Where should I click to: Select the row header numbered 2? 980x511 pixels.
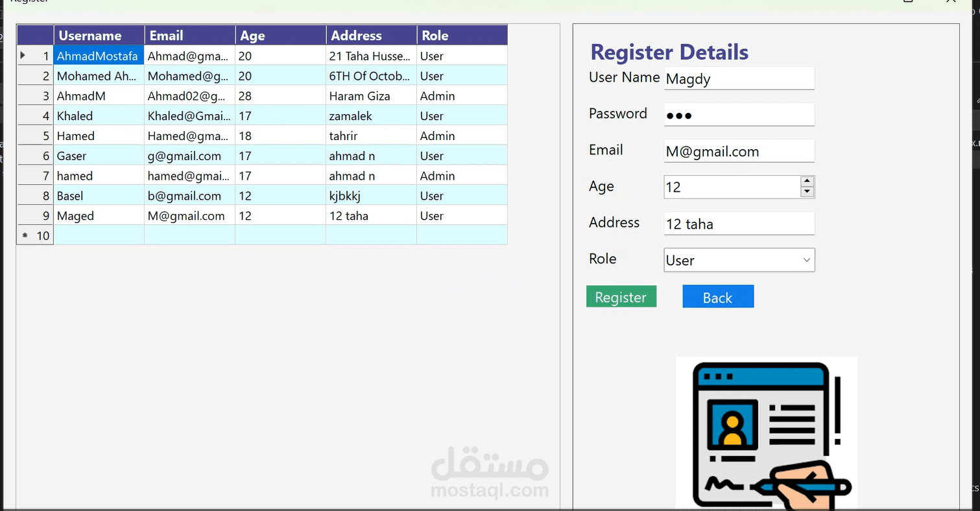[35, 76]
